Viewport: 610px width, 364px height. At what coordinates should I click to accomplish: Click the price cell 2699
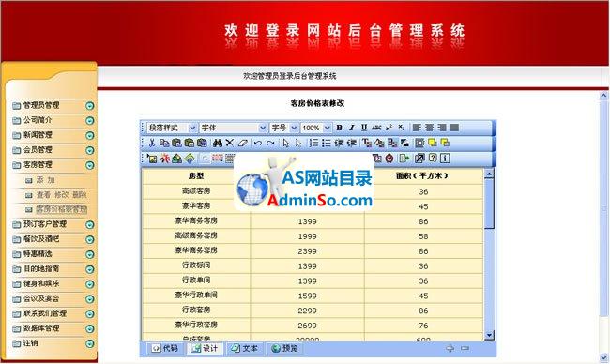pyautogui.click(x=307, y=326)
